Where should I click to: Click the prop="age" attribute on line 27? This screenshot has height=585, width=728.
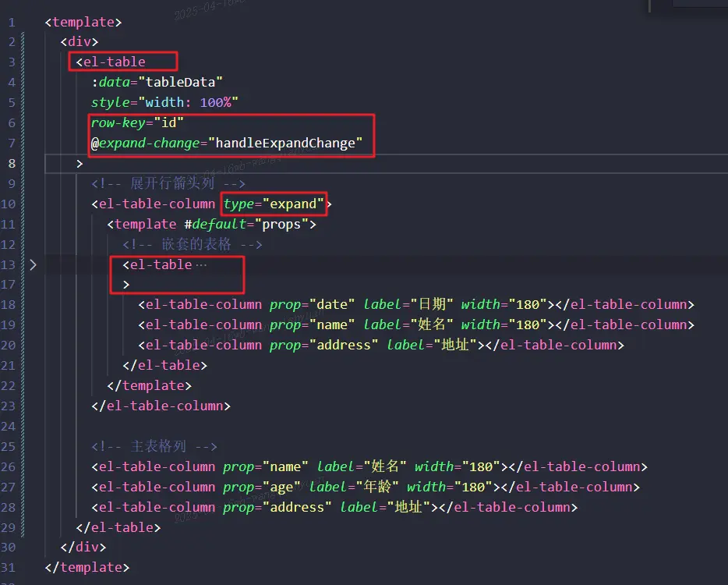(x=262, y=487)
